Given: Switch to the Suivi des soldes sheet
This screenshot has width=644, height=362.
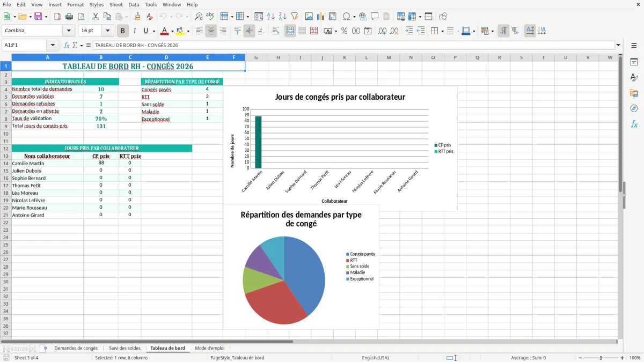Looking at the screenshot, I should pos(125,348).
